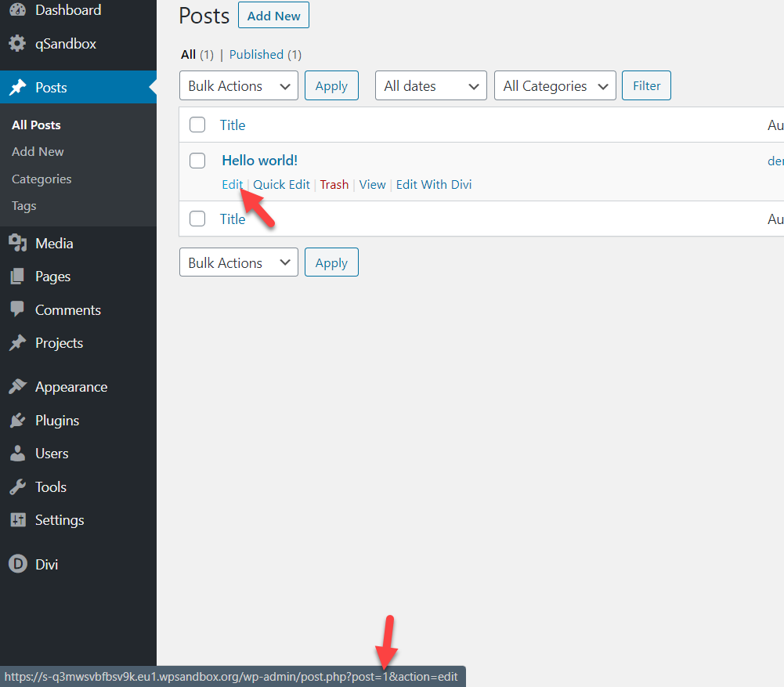The width and height of the screenshot is (784, 687).
Task: Tick the select-all checkbox in table footer
Action: click(197, 219)
